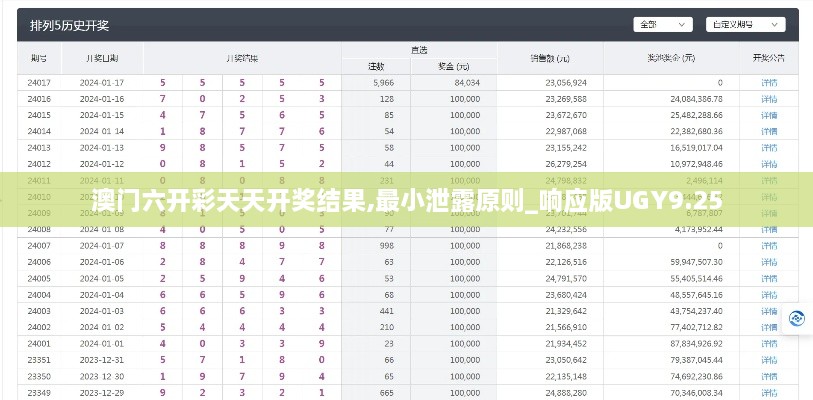Click pool amount 70,346,008.34

[x=696, y=393]
